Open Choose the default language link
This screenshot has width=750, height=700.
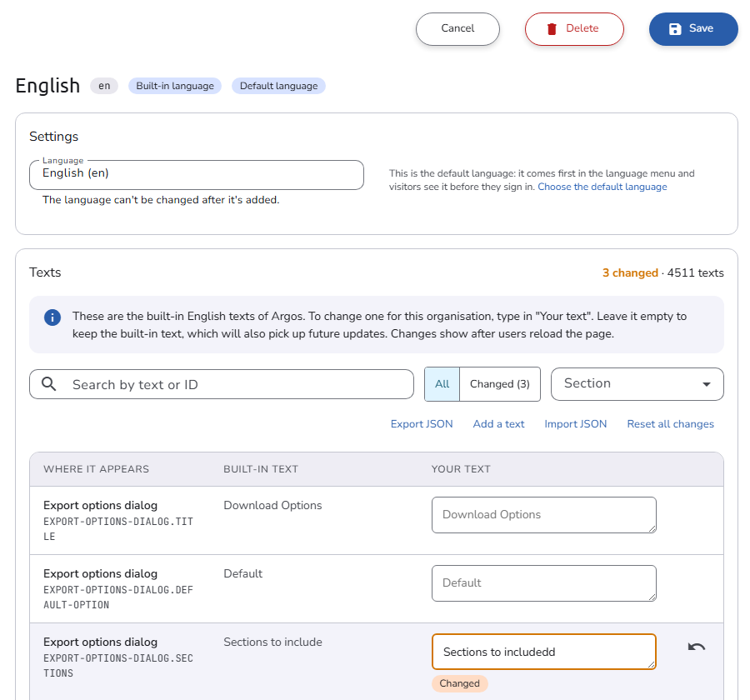[x=602, y=187]
